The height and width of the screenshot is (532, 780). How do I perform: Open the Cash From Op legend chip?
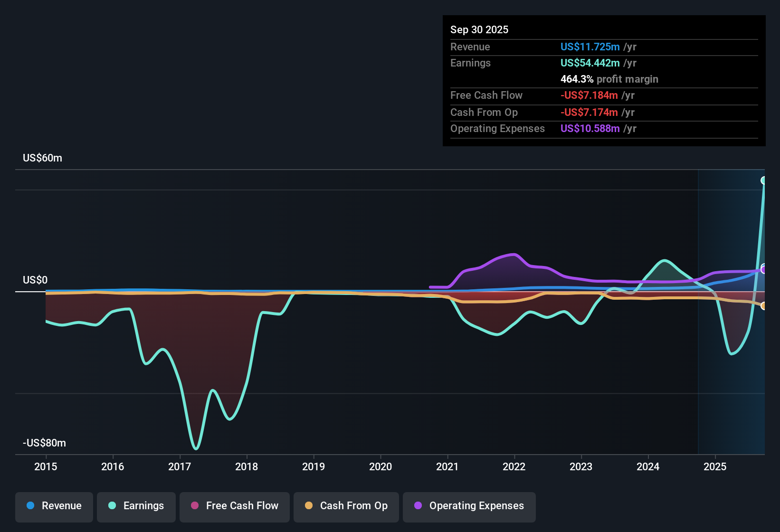(x=346, y=506)
